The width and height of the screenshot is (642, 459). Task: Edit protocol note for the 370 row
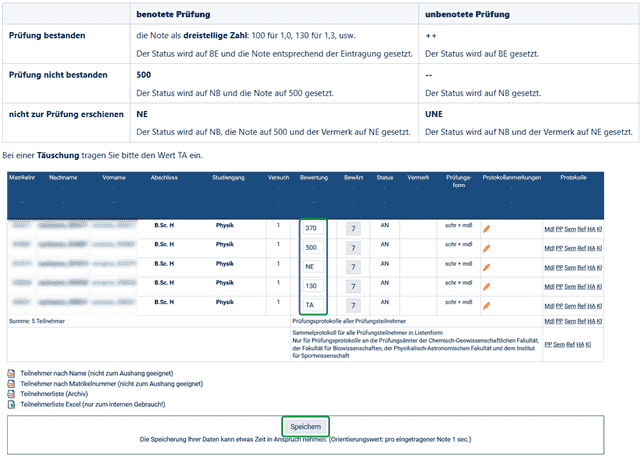486,229
